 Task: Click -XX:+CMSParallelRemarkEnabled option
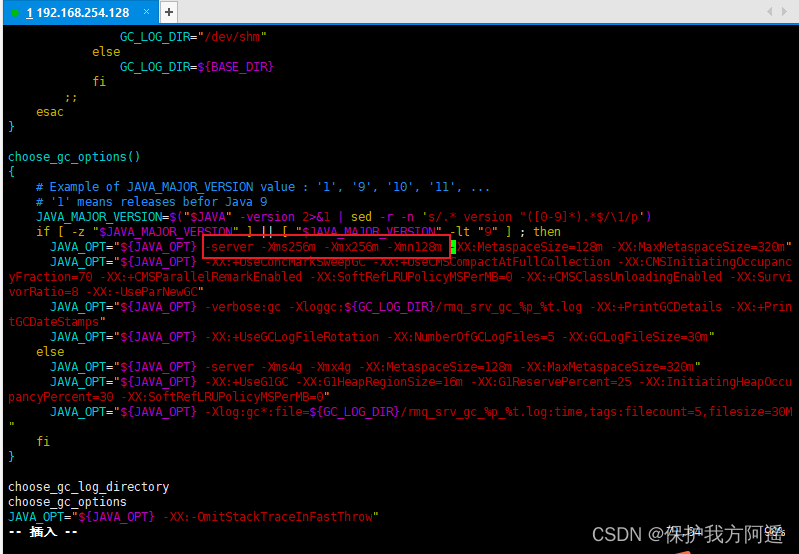click(x=201, y=277)
